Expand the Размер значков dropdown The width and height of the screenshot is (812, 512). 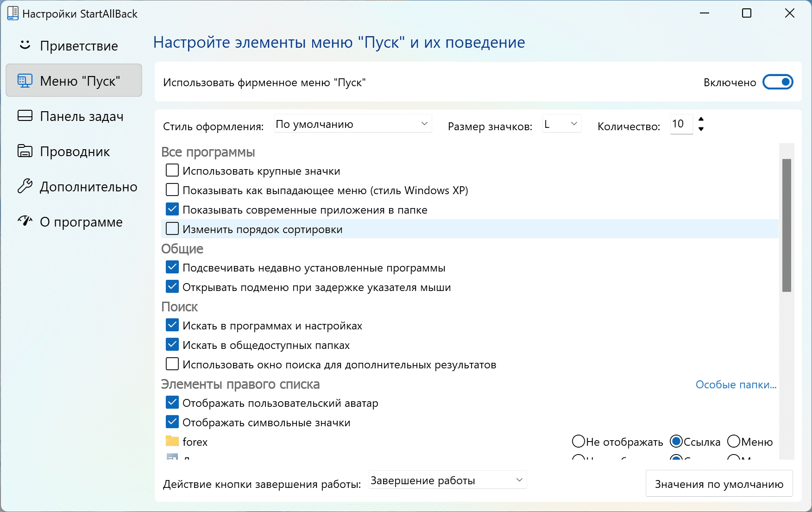(x=561, y=124)
